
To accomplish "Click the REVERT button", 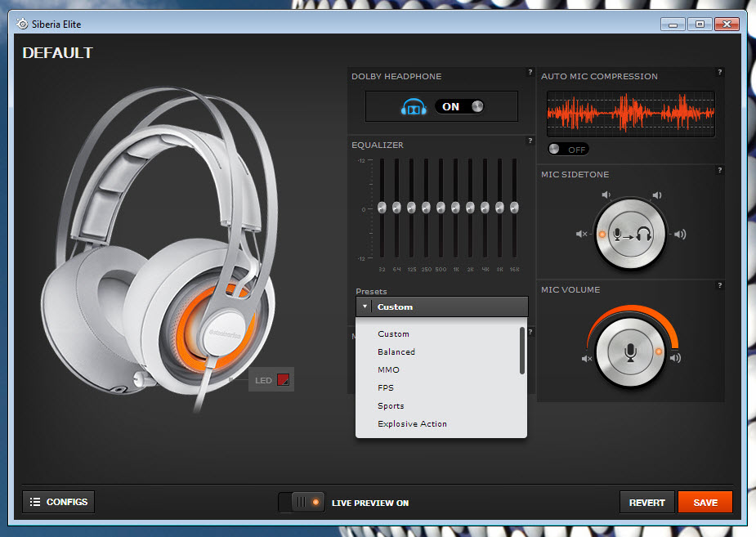I will click(x=647, y=503).
